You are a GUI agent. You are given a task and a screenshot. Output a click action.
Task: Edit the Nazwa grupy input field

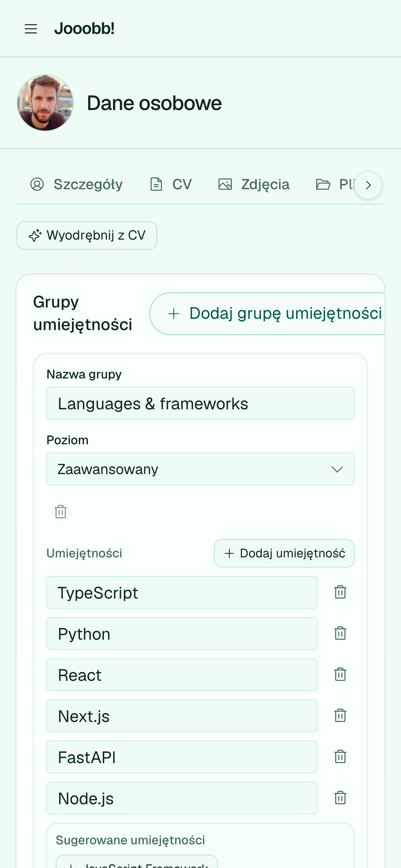200,403
